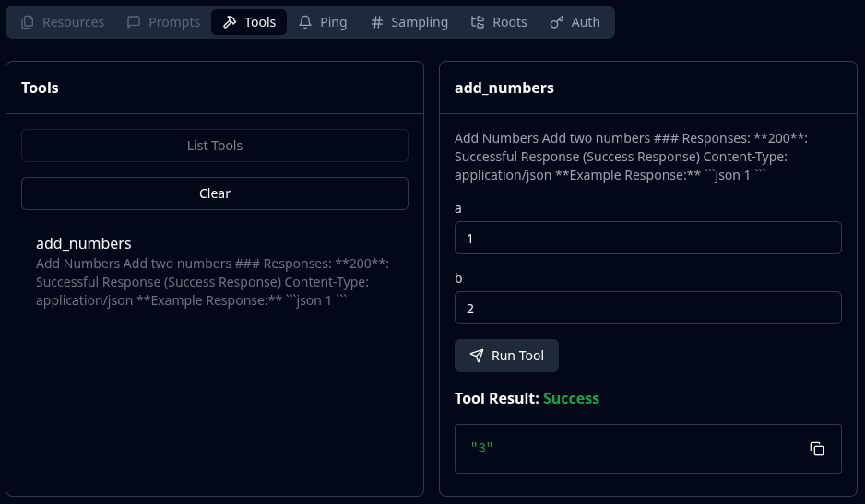Click the add_numbers description in right panel
The width and height of the screenshot is (865, 504).
(x=631, y=157)
